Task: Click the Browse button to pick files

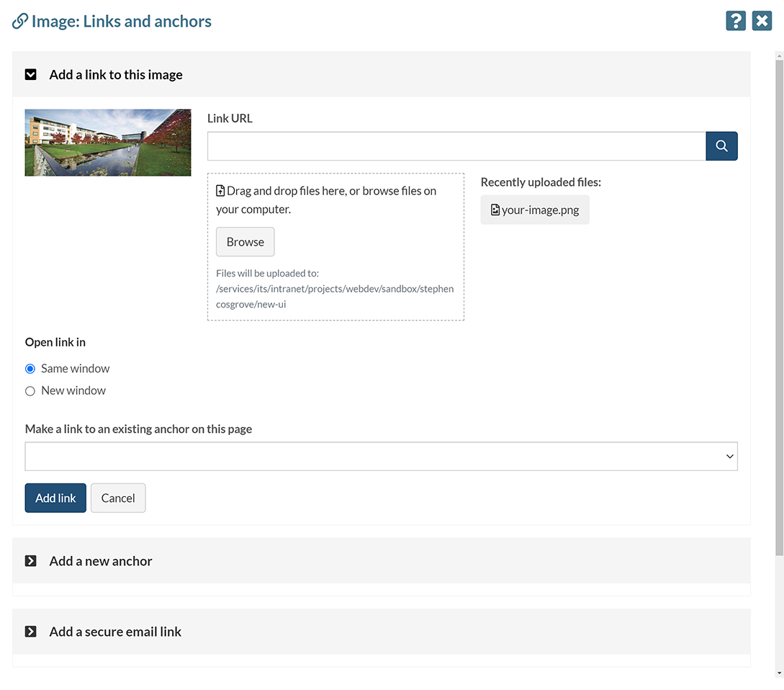Action: (245, 242)
